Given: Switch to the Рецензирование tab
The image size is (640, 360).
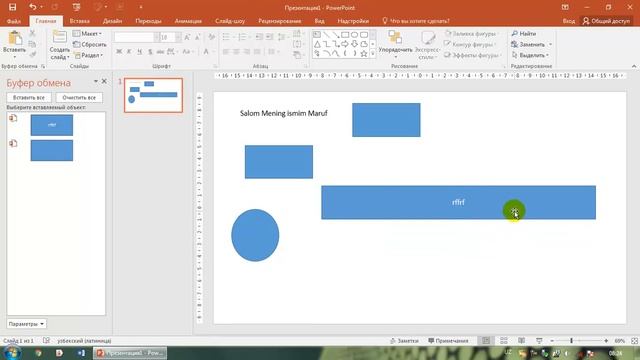Looking at the screenshot, I should point(280,21).
